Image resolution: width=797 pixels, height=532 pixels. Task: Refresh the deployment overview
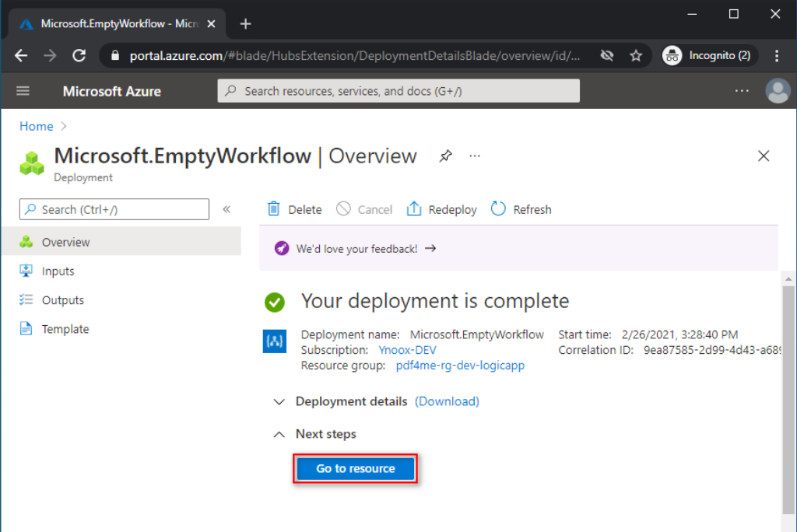(x=521, y=209)
